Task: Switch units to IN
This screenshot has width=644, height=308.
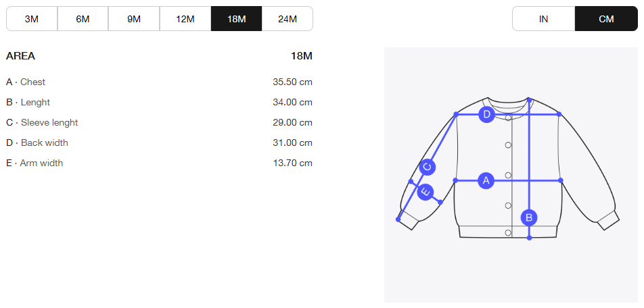Action: (543, 19)
